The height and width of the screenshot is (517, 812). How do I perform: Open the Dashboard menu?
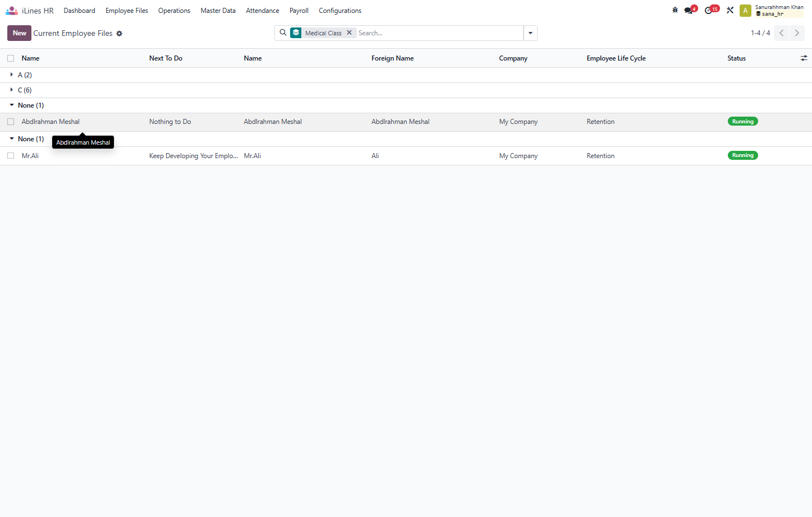tap(79, 11)
